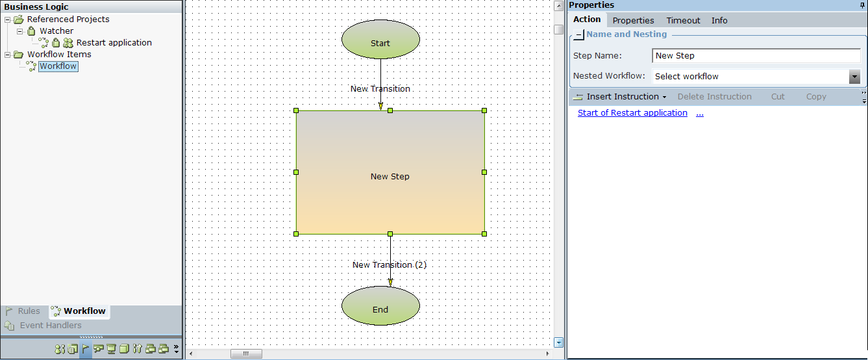Click the Start of Restart application link
Viewport: 868px width, 360px height.
(632, 113)
